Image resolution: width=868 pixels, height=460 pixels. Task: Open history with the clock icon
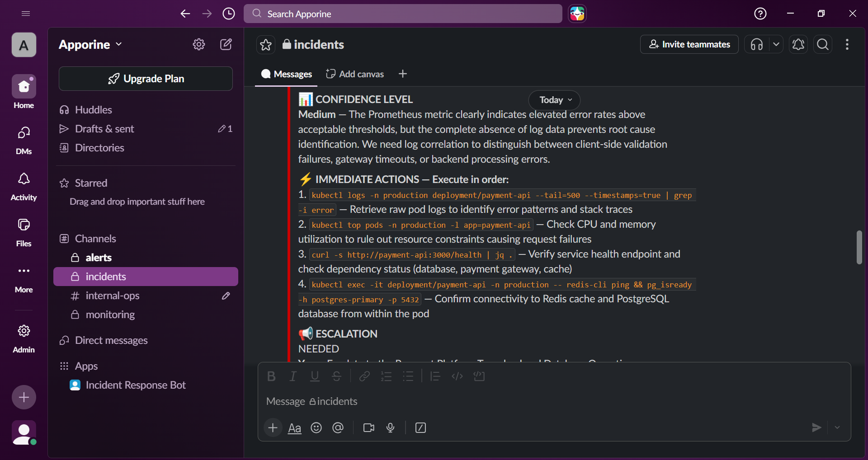click(x=229, y=14)
